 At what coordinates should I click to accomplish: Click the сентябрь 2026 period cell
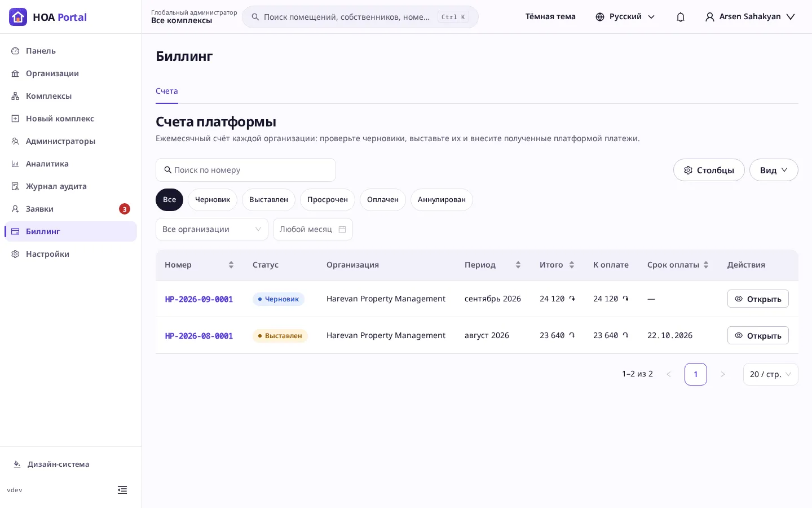493,299
